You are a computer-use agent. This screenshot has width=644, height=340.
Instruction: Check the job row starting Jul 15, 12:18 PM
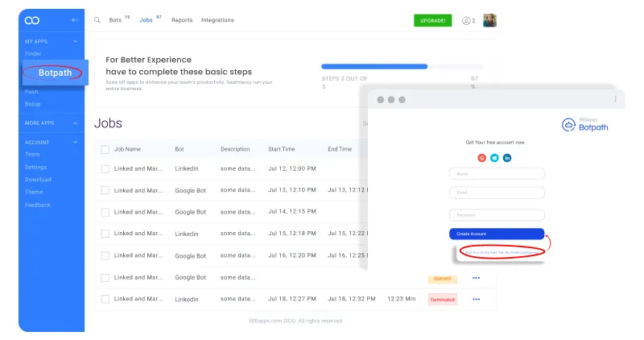pos(105,234)
